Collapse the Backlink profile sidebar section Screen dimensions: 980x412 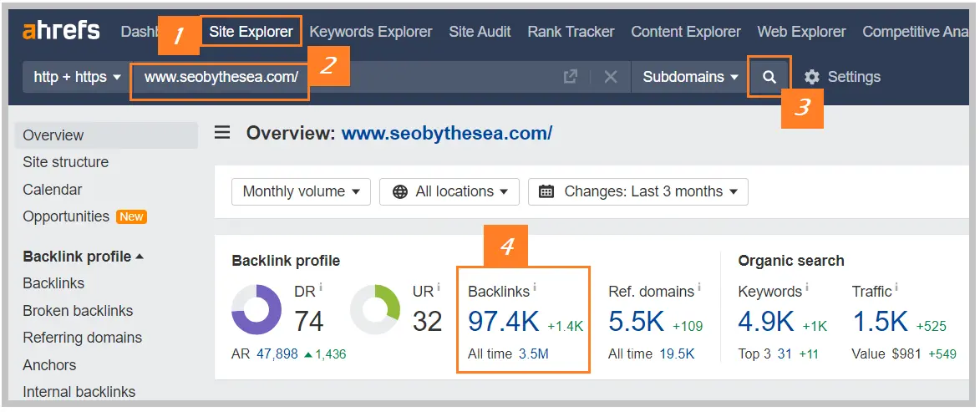pyautogui.click(x=83, y=257)
